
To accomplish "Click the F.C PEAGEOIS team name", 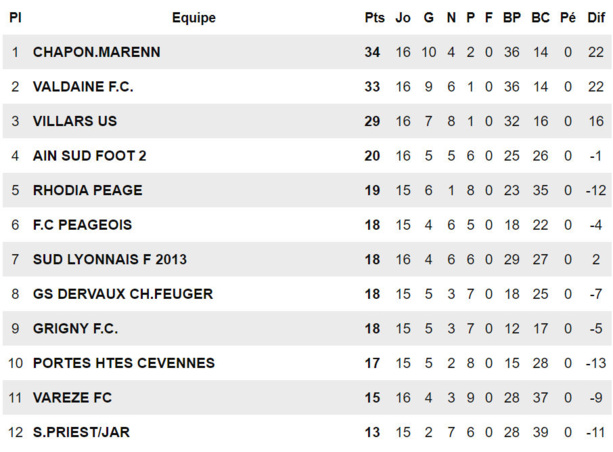I will (x=82, y=225).
